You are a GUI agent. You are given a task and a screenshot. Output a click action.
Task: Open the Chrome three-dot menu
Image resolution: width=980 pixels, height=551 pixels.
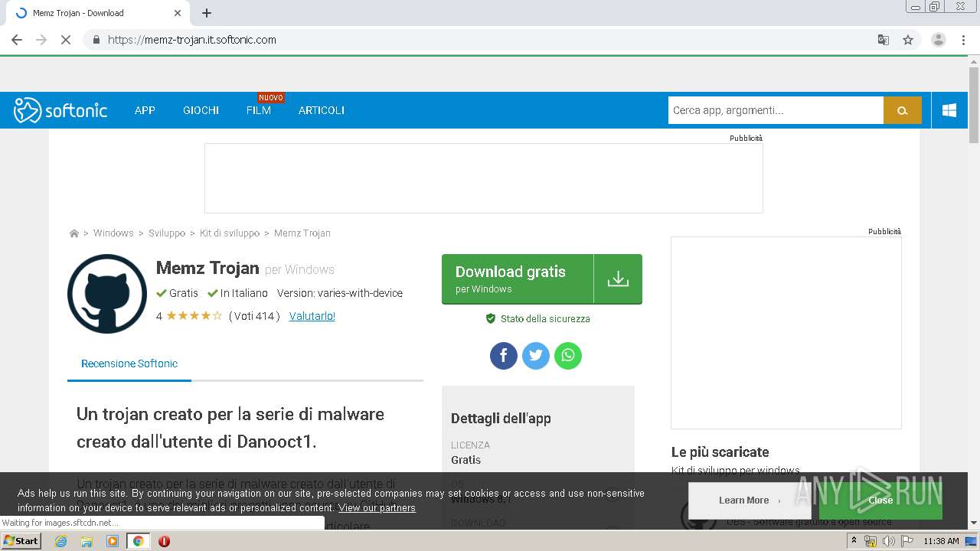[963, 40]
